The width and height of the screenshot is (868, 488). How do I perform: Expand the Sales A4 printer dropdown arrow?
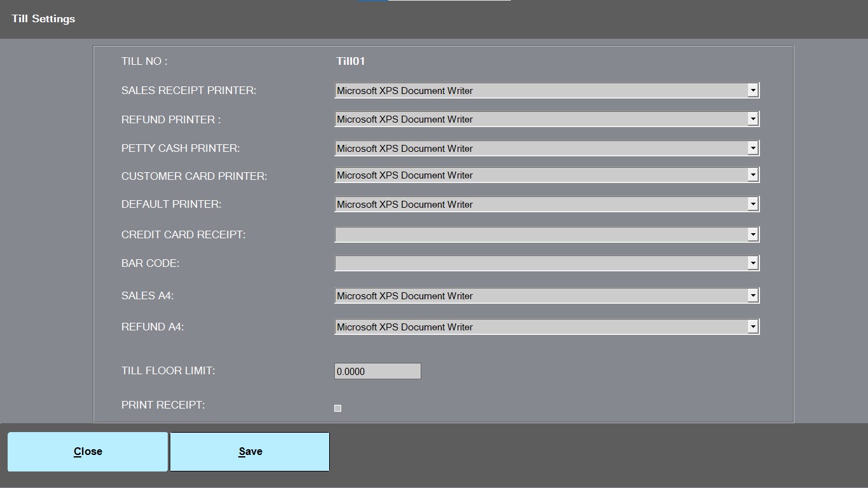[752, 295]
